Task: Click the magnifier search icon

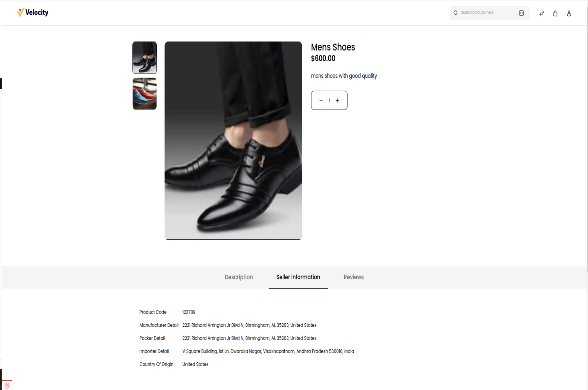Action: [x=455, y=13]
